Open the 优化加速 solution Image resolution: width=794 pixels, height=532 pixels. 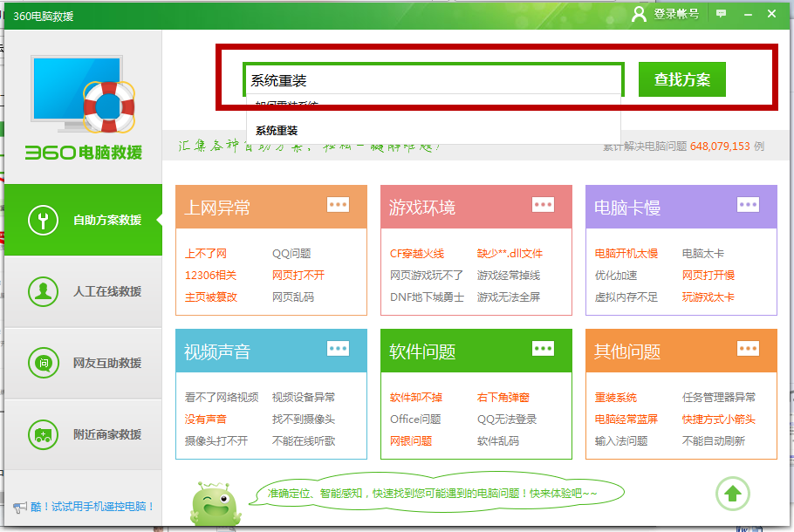(x=616, y=276)
